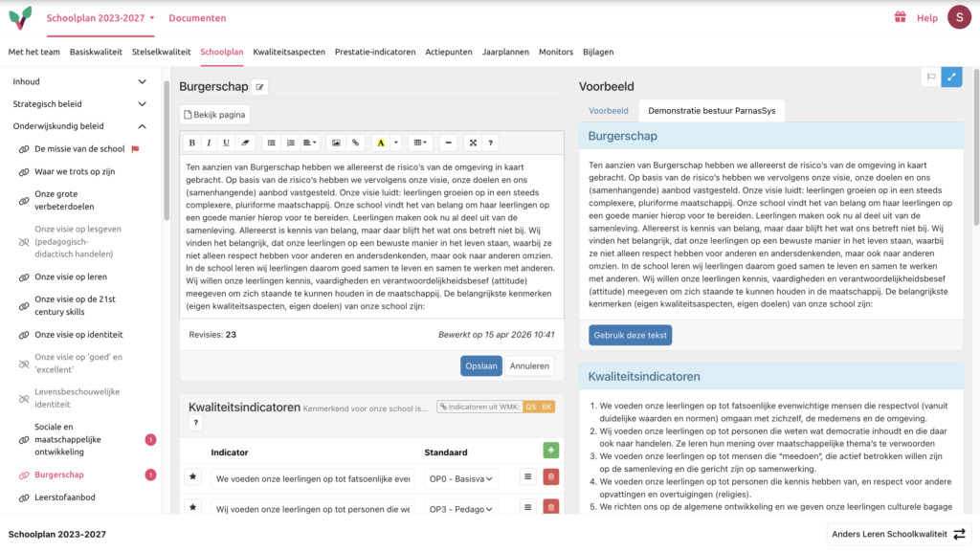
Task: Clear formatting with the eraser icon
Action: click(x=245, y=143)
